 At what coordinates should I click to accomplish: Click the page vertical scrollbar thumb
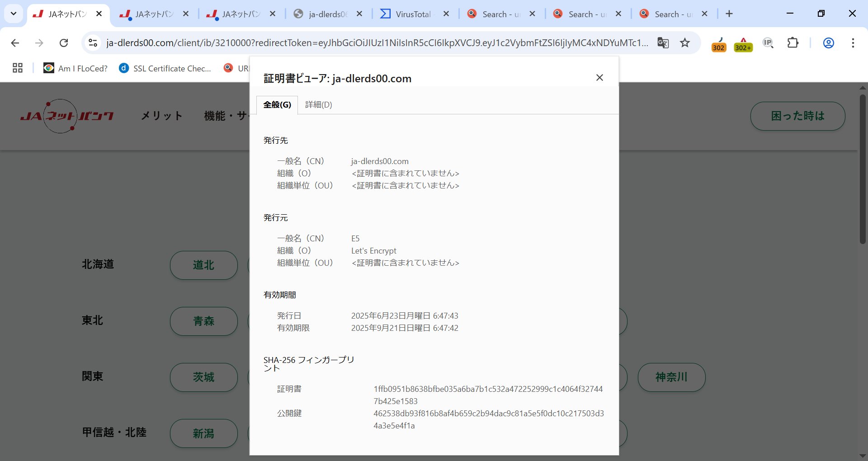[863, 169]
